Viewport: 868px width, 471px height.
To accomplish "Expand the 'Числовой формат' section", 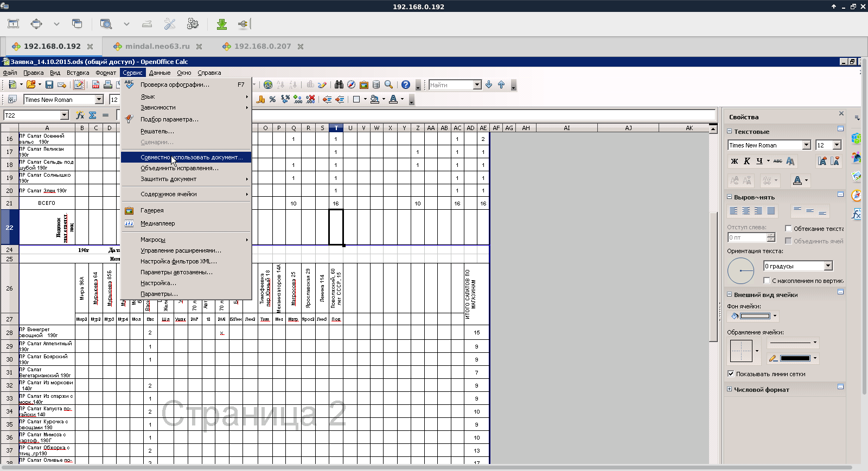I will [x=730, y=390].
